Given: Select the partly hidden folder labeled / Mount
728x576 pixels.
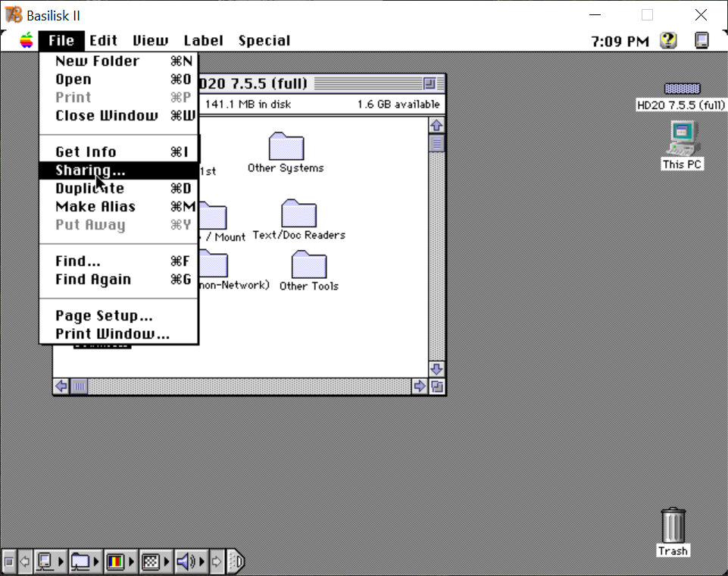Looking at the screenshot, I should pos(213,216).
